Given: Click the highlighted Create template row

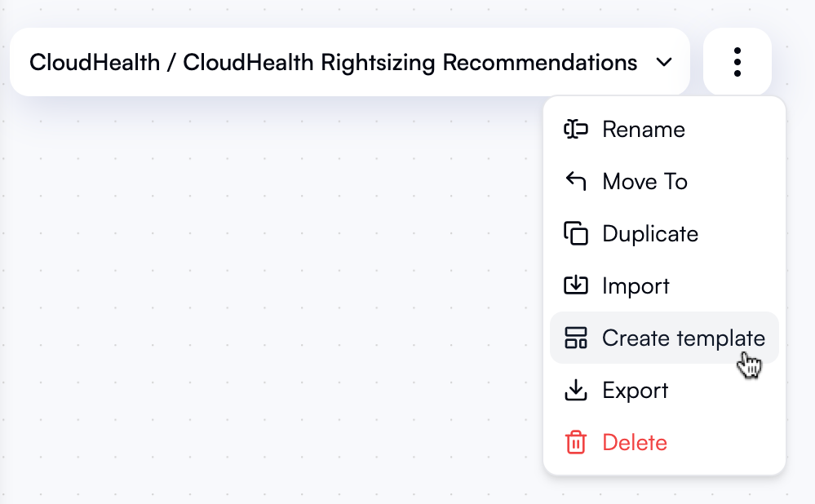Looking at the screenshot, I should (664, 338).
